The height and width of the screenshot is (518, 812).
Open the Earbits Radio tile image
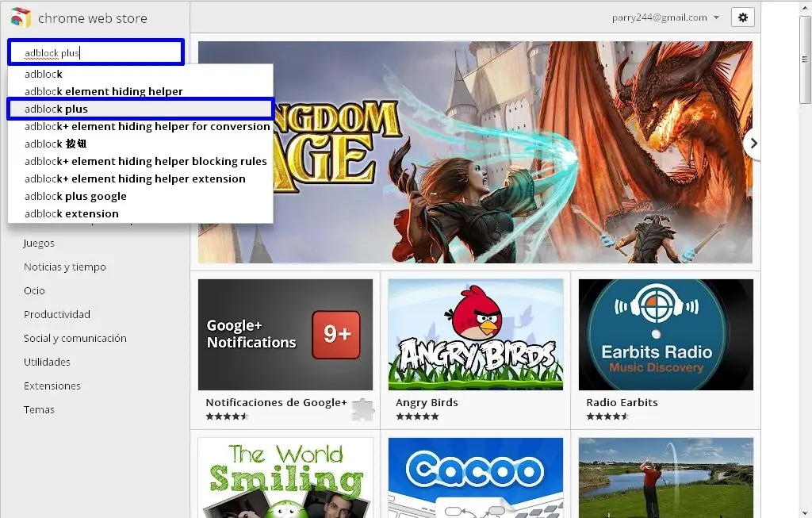[x=666, y=335]
